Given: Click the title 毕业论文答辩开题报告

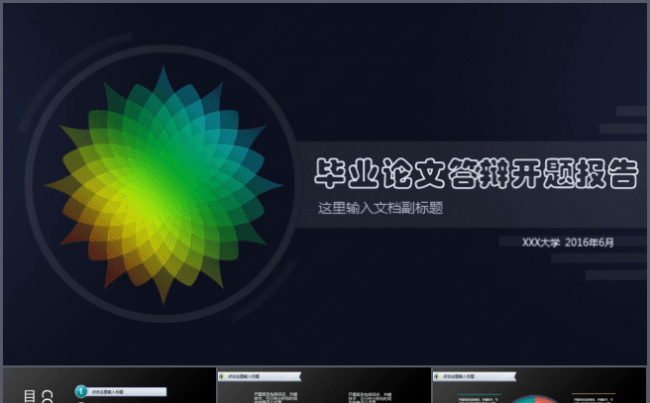Looking at the screenshot, I should (x=476, y=173).
